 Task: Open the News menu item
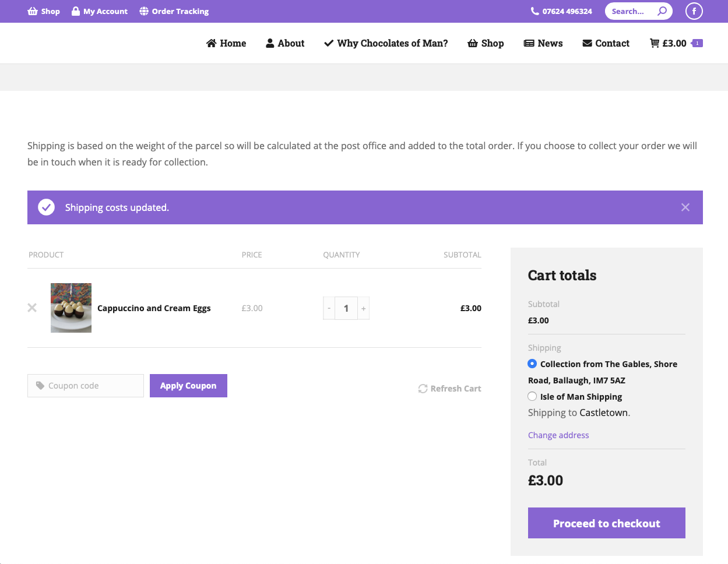tap(543, 43)
